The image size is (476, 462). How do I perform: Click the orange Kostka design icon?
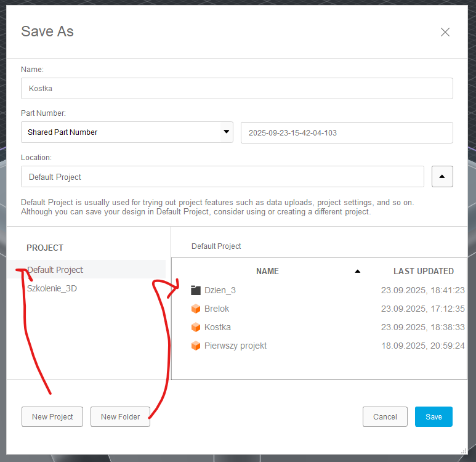click(196, 327)
